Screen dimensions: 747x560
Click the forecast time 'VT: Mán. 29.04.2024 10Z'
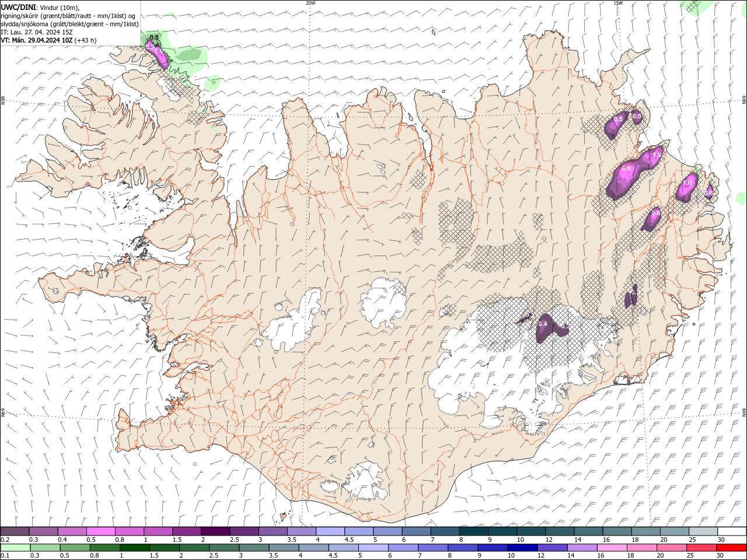point(37,40)
